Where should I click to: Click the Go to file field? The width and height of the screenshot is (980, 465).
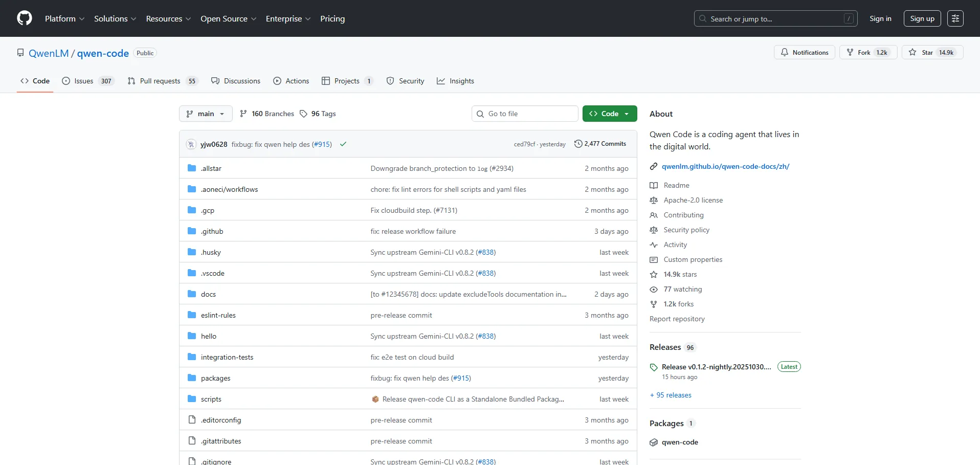coord(525,114)
